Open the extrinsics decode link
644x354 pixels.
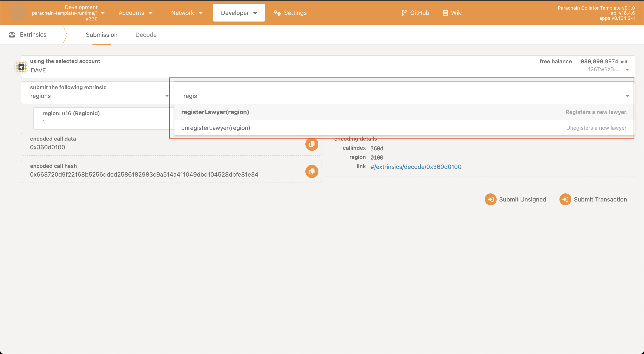(x=415, y=167)
